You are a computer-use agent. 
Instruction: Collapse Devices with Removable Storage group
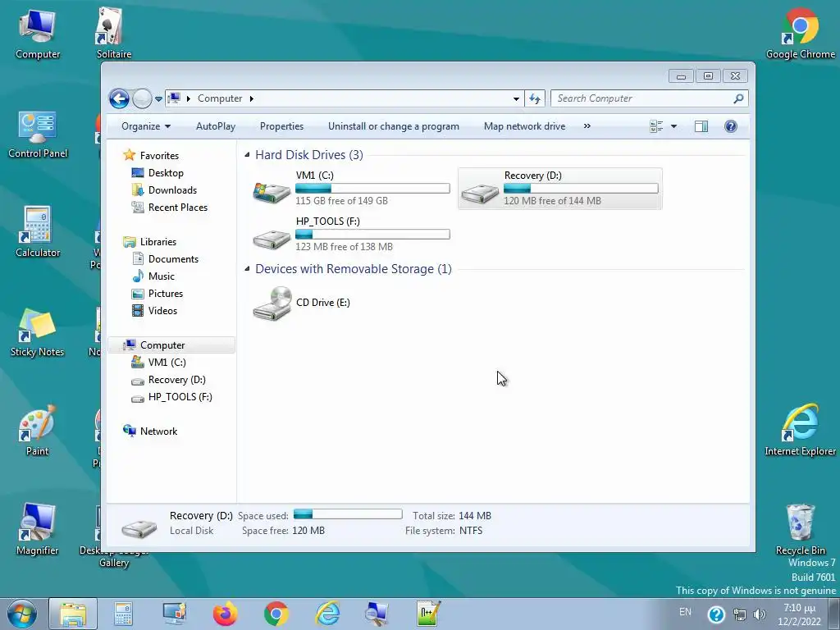pos(247,269)
